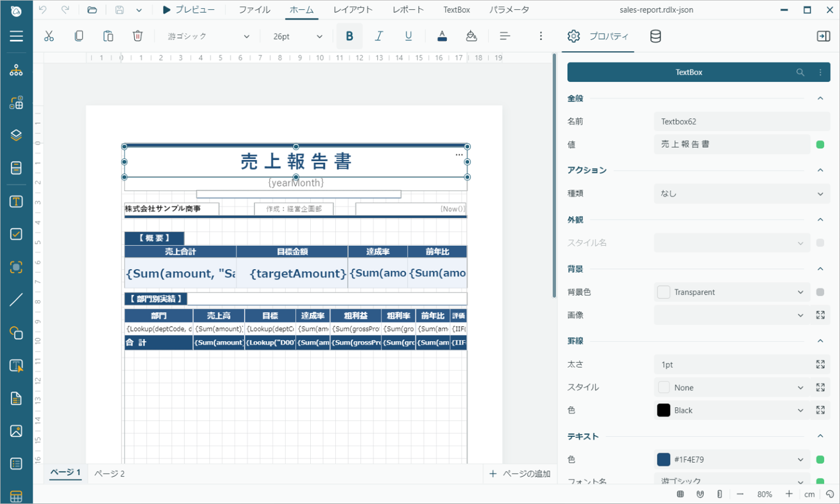
Task: Click the #1F4E79 text color swatch
Action: tap(664, 460)
